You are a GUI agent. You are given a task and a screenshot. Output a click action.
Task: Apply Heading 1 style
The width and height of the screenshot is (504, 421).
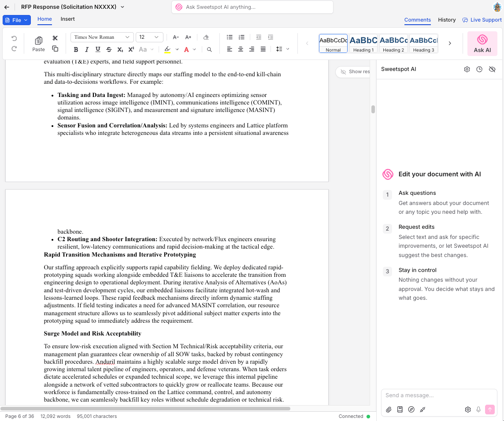363,43
